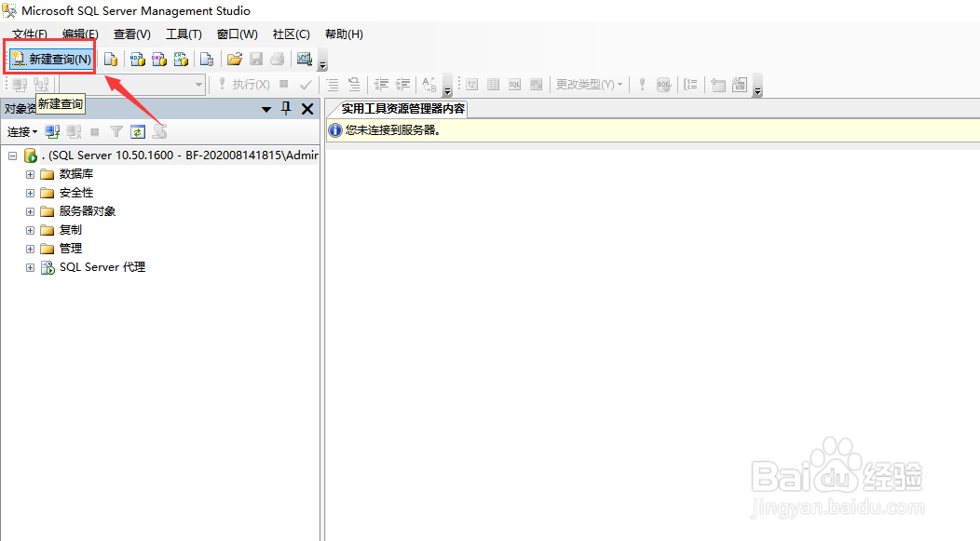Screen dimensions: 980x541
Task: Click the New XMLA Query icon
Action: (181, 59)
